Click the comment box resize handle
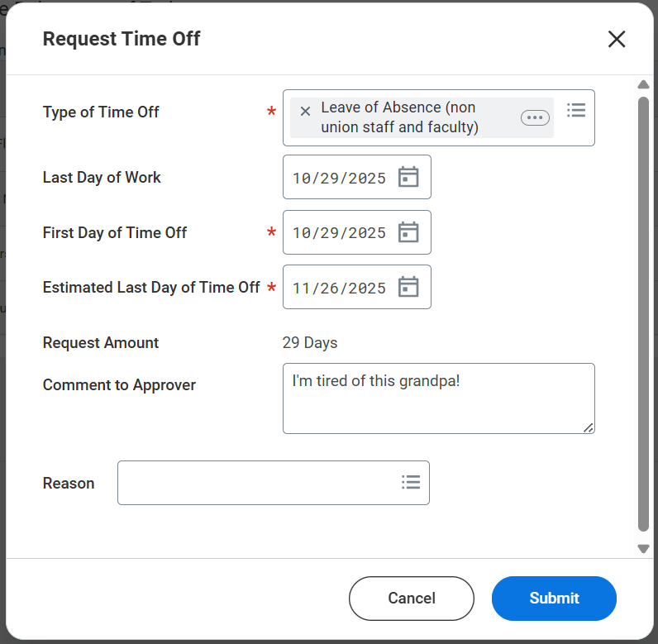This screenshot has width=658, height=644. point(589,427)
